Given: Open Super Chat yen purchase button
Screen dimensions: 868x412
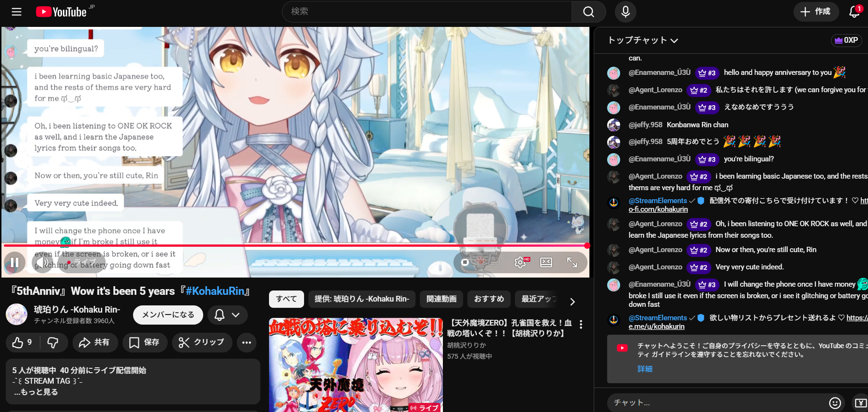Looking at the screenshot, I should tap(860, 403).
